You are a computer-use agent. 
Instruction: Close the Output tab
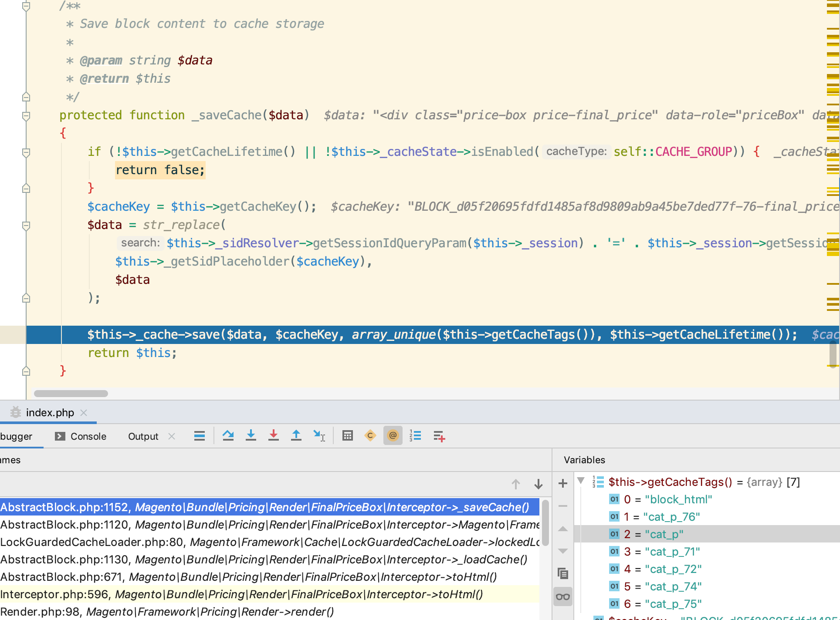click(172, 436)
